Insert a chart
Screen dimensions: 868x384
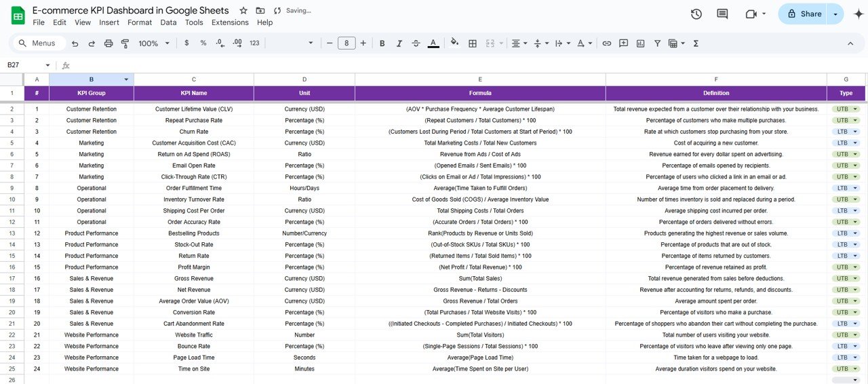click(x=641, y=43)
